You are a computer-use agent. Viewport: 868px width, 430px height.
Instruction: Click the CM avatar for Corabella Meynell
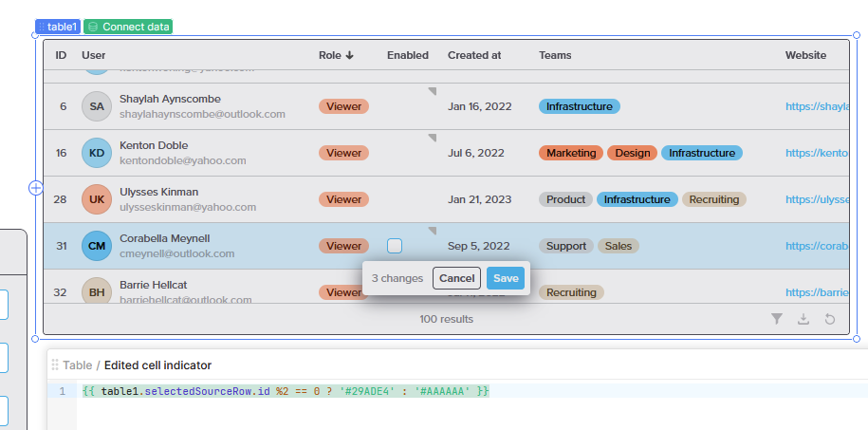[97, 246]
